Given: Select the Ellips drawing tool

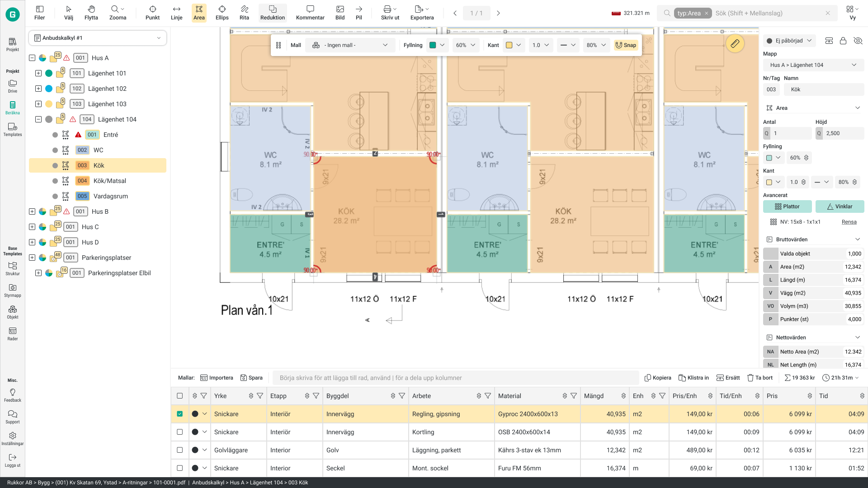Looking at the screenshot, I should 222,13.
